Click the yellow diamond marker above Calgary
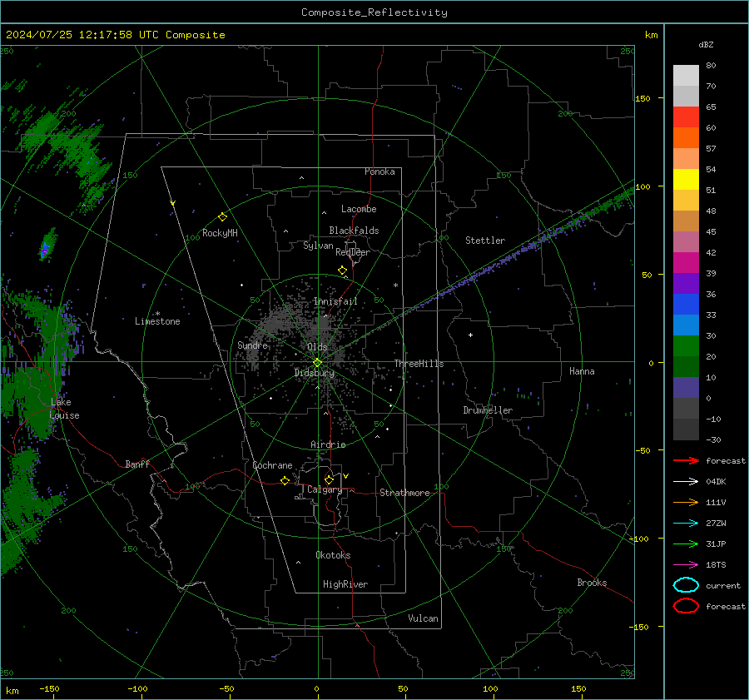749x700 pixels. [329, 479]
